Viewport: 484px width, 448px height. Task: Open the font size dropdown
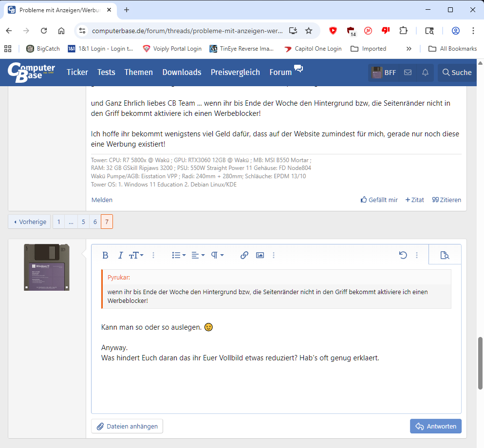[x=136, y=255]
